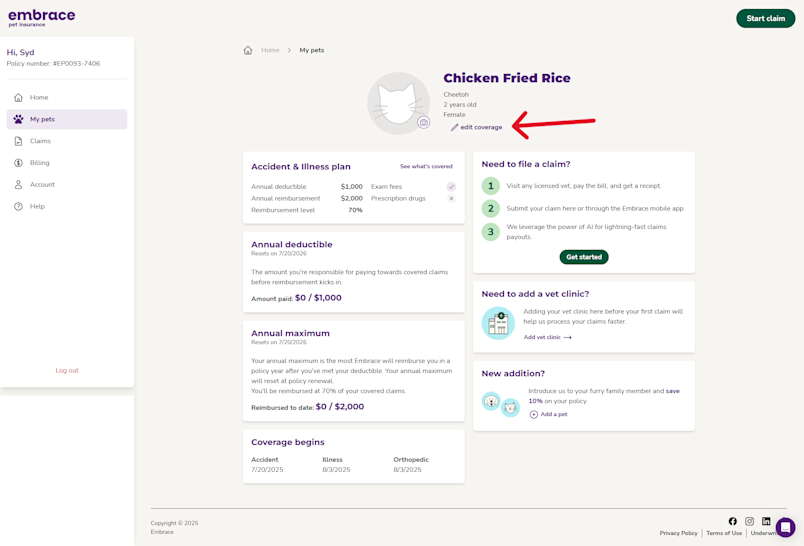Screen dimensions: 804x546
Task: Click the policy number #EP0093-7406
Action: pos(76,64)
